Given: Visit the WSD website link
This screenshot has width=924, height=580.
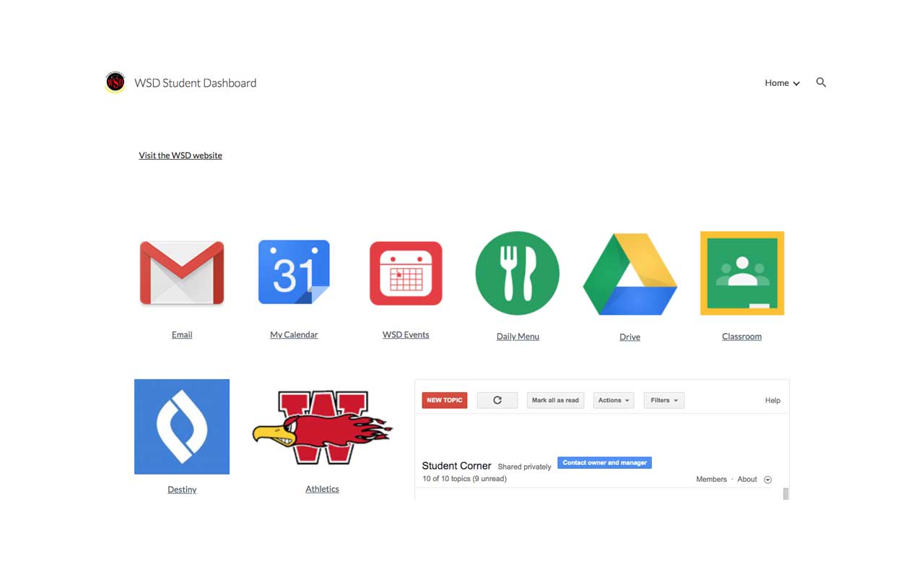Looking at the screenshot, I should pos(180,155).
